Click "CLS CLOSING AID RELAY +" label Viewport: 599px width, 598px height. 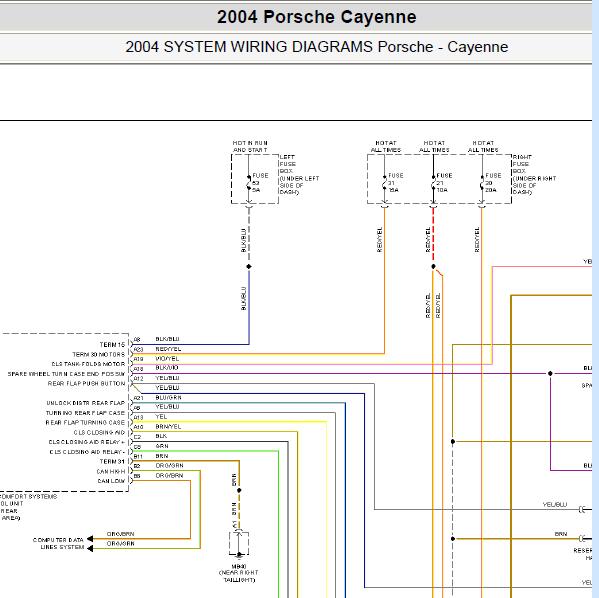click(87, 442)
